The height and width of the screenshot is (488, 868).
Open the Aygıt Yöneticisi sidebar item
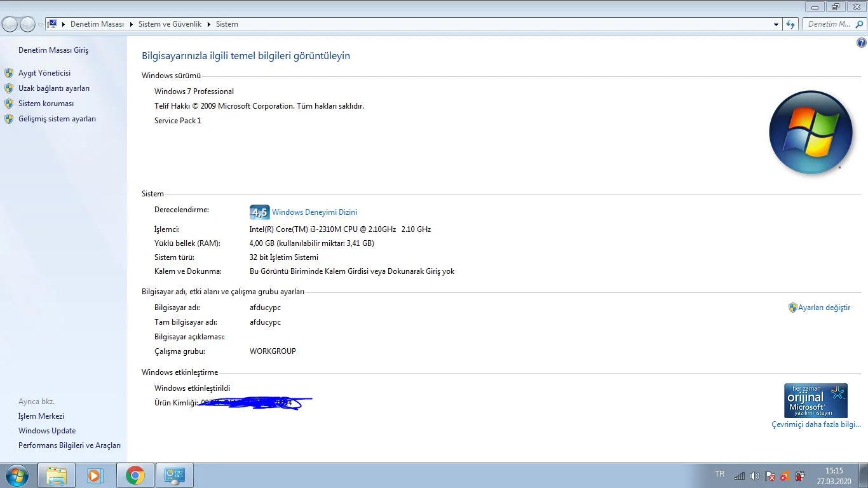tap(44, 72)
